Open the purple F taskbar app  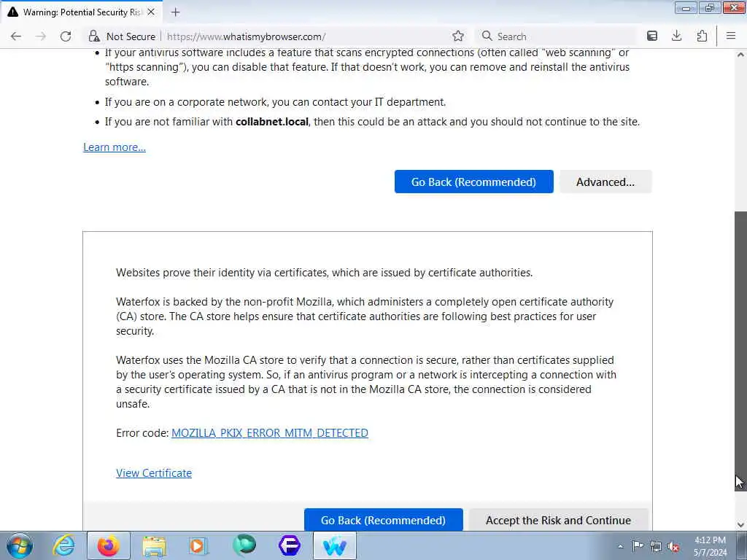tap(289, 545)
